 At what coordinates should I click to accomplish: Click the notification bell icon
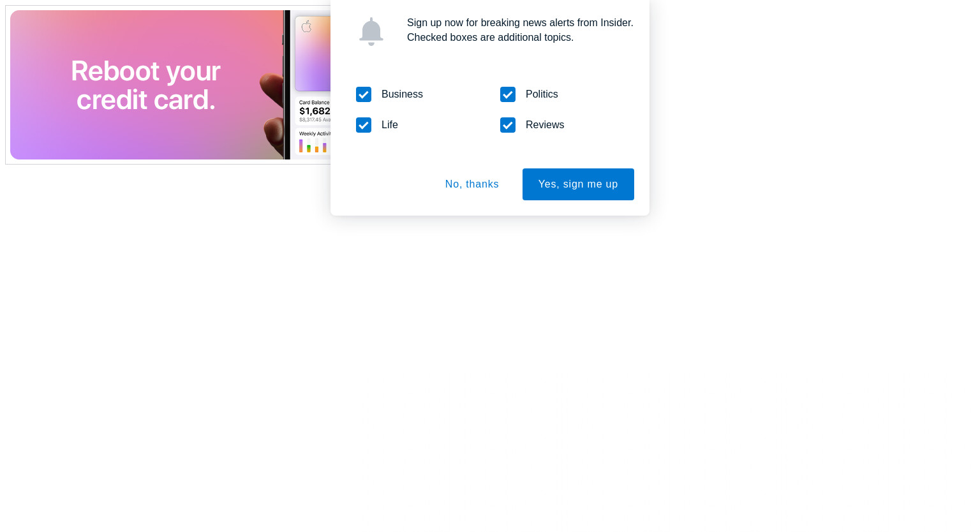(x=371, y=31)
